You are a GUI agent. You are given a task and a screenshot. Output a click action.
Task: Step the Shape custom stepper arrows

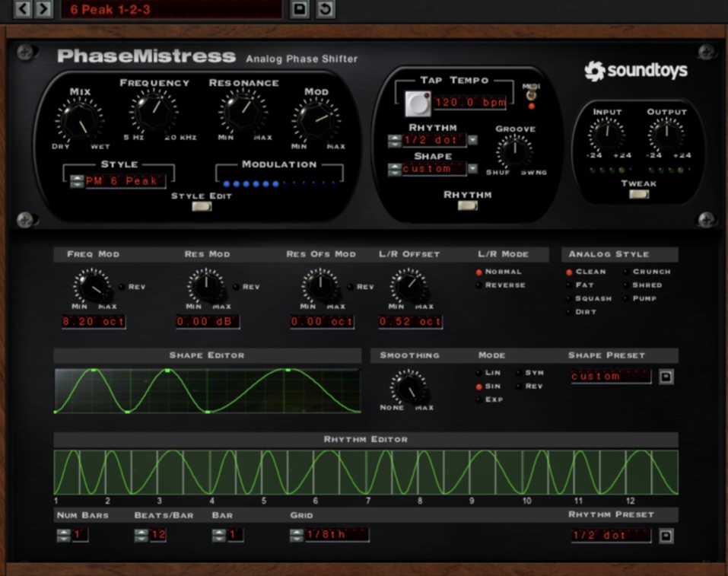[395, 169]
